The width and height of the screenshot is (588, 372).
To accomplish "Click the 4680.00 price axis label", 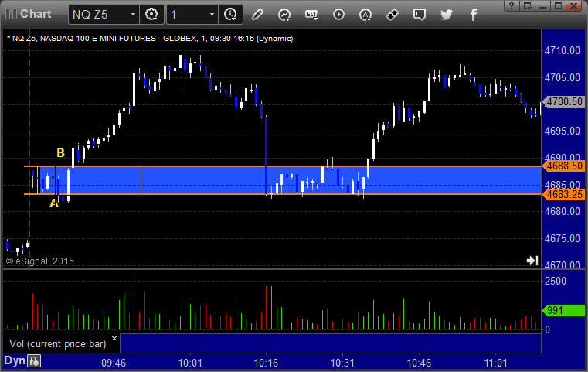I will (x=563, y=211).
